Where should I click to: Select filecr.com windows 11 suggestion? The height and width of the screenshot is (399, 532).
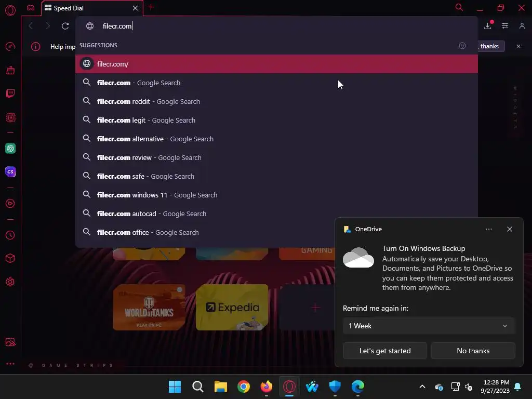pos(276,195)
